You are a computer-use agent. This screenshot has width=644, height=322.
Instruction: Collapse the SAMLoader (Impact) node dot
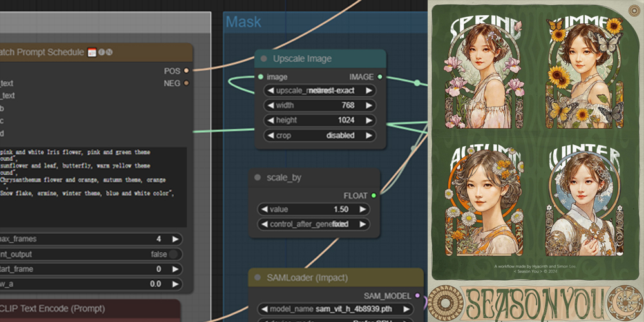258,278
